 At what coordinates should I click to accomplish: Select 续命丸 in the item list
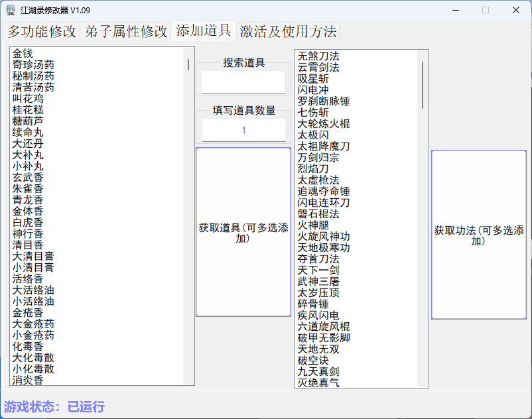point(28,132)
